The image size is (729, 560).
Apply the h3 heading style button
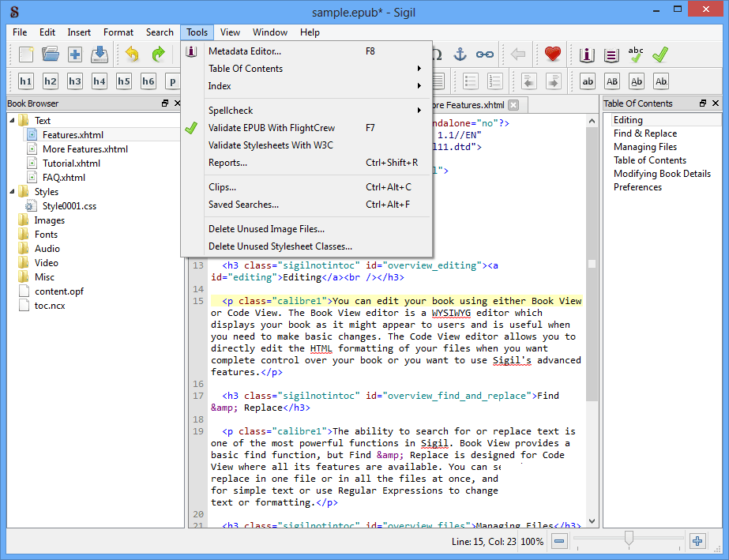75,81
